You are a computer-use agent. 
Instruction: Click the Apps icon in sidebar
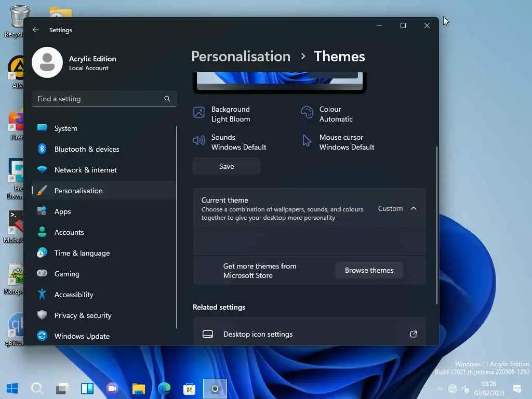(42, 211)
